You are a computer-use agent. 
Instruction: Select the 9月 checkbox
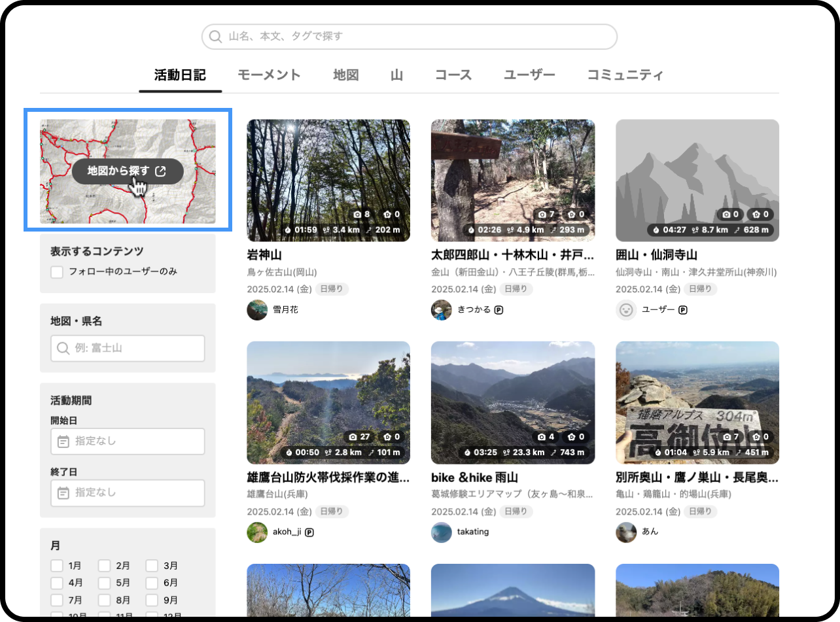152,600
